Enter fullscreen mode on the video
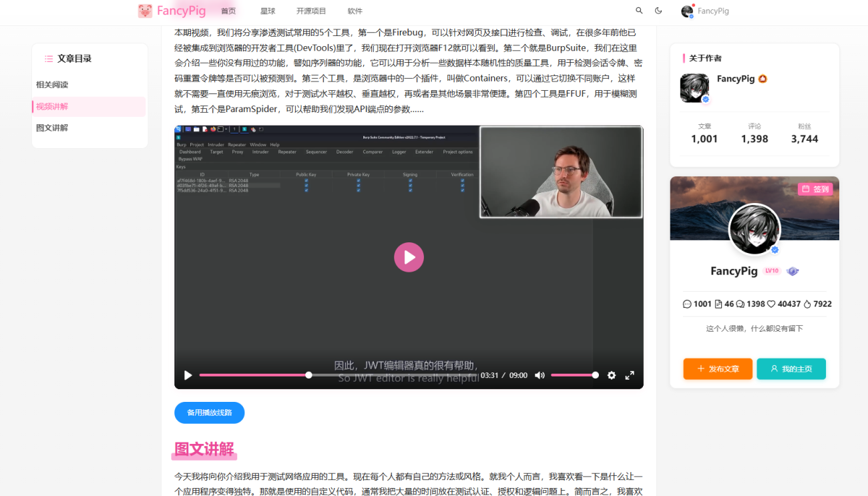 [630, 375]
